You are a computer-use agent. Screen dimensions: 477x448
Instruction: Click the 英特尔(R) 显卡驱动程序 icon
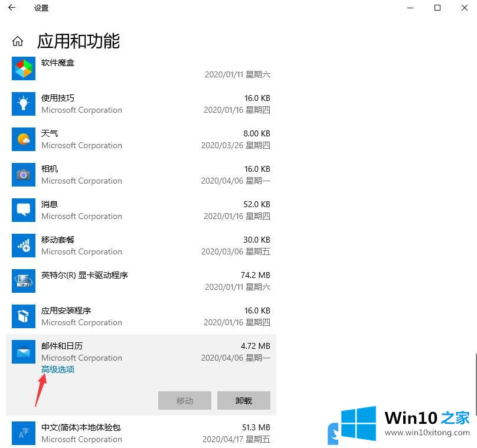pos(24,281)
